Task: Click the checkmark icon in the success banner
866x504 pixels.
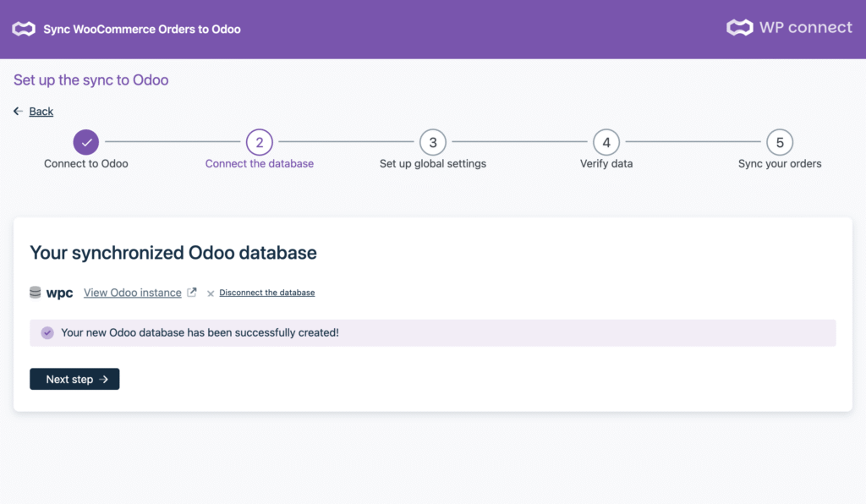Action: (x=47, y=333)
